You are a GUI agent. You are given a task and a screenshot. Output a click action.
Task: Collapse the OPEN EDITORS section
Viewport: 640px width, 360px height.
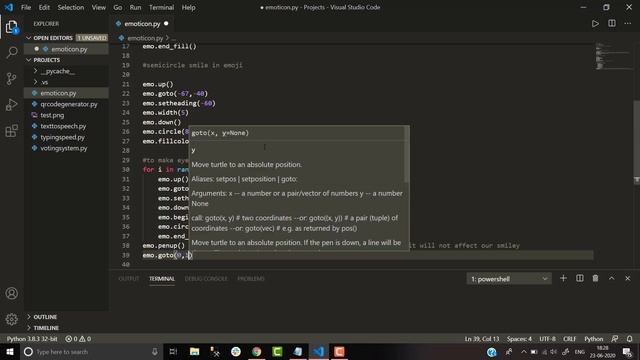coord(67,38)
